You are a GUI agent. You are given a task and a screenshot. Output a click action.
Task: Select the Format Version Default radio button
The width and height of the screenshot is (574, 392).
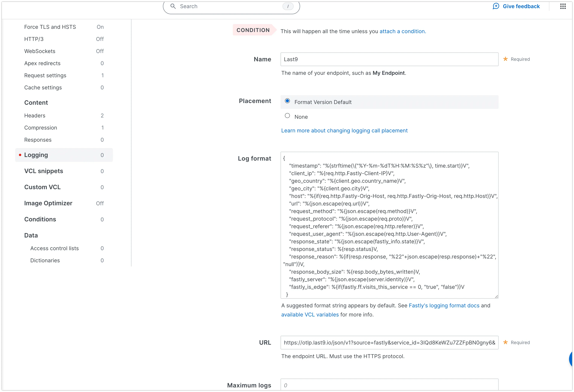click(287, 101)
